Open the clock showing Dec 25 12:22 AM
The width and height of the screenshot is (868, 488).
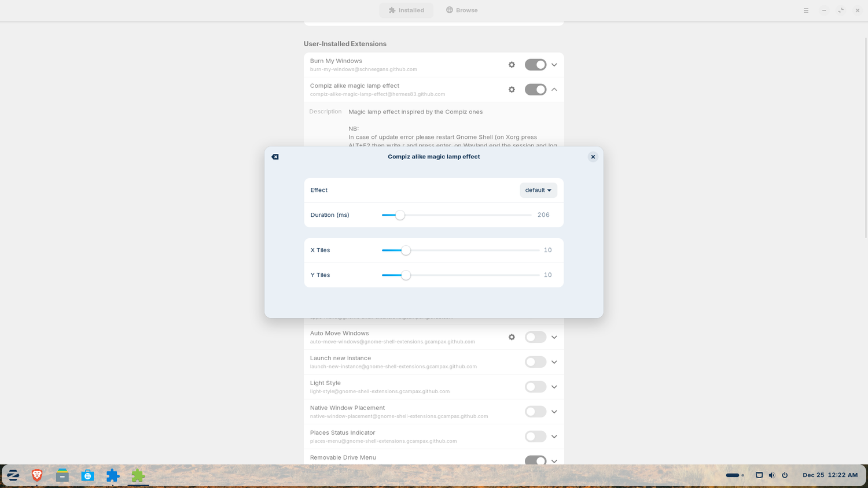(x=830, y=475)
